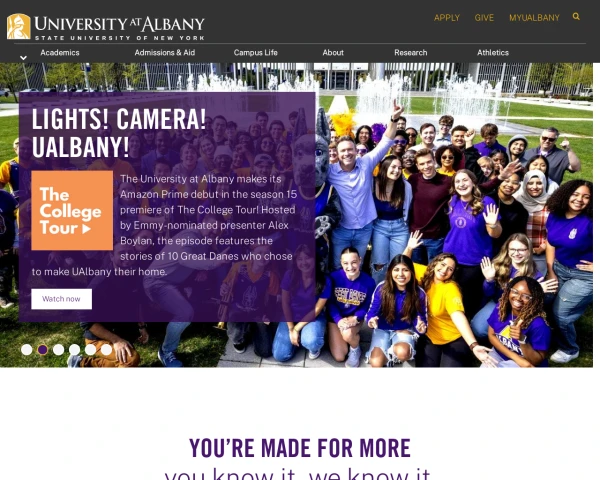Click The College Tour orange logo
This screenshot has width=600, height=480.
coord(72,211)
